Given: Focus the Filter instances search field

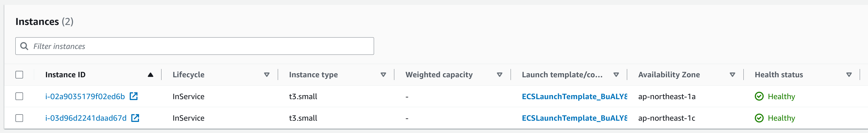Looking at the screenshot, I should (194, 46).
